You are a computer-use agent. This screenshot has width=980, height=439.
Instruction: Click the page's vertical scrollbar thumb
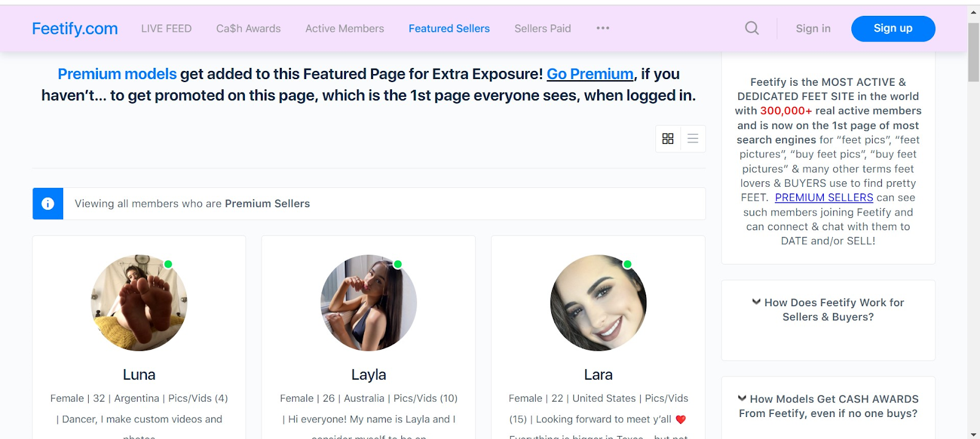tap(973, 52)
